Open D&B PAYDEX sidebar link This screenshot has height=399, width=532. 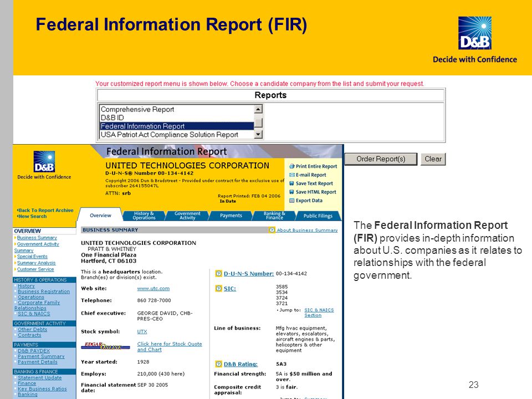(x=34, y=351)
